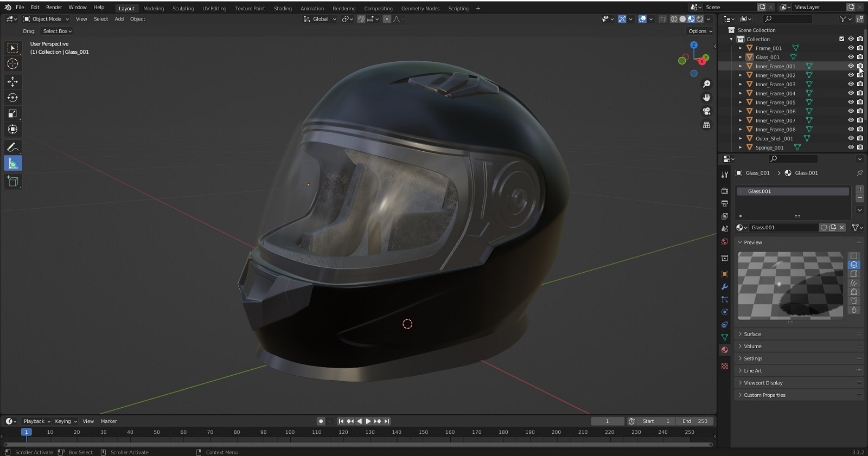Viewport: 868px width, 456px height.
Task: Hide Frame_001 in the viewport
Action: 851,48
